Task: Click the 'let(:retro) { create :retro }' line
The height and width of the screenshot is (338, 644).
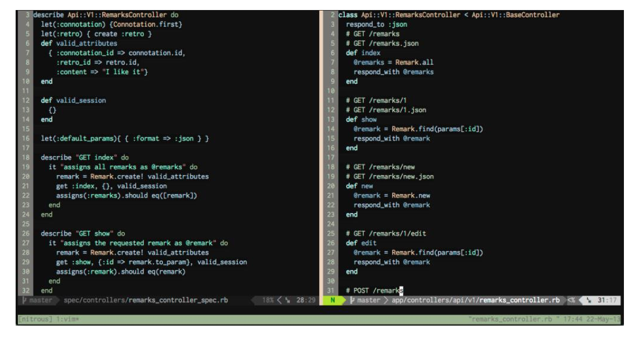Action: [x=96, y=33]
